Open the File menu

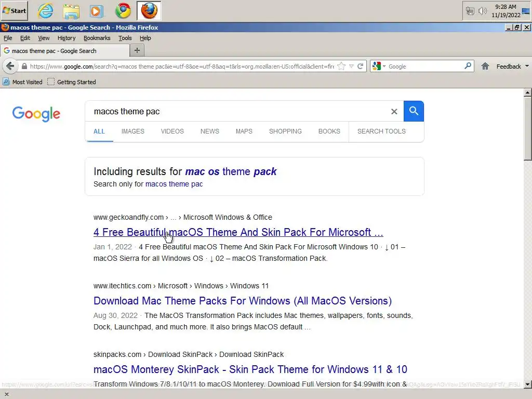pos(8,38)
